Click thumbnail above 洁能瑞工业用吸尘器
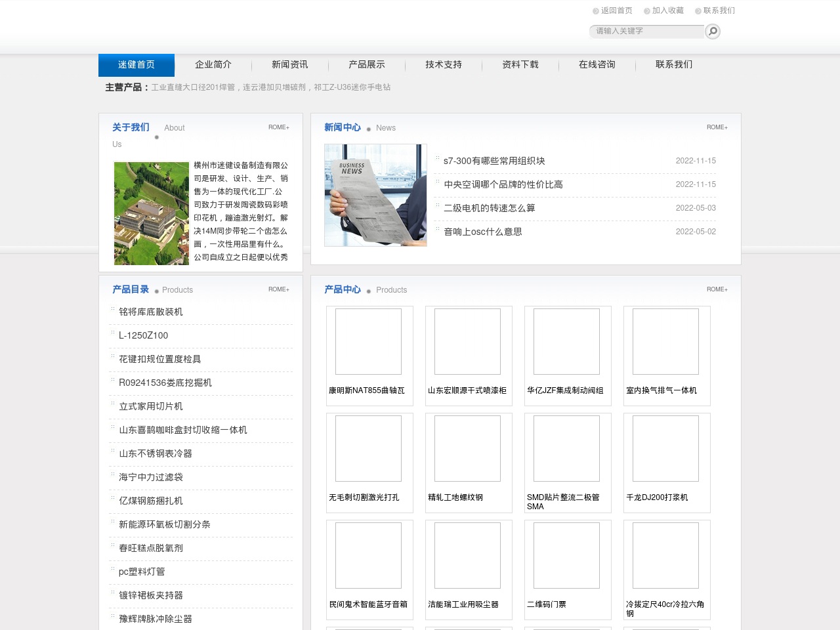The height and width of the screenshot is (630, 840). click(x=467, y=556)
